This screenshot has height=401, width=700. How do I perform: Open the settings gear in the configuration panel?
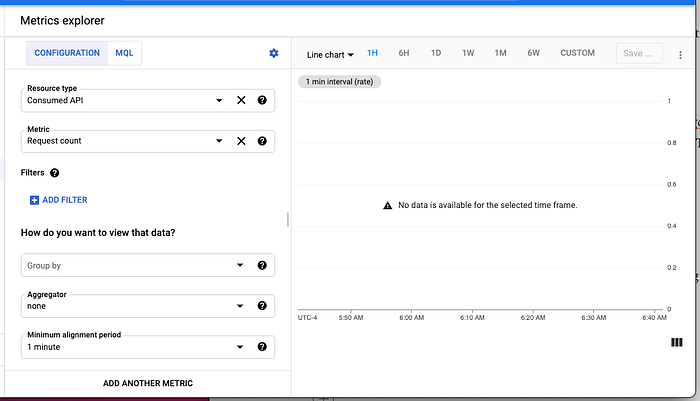point(274,53)
